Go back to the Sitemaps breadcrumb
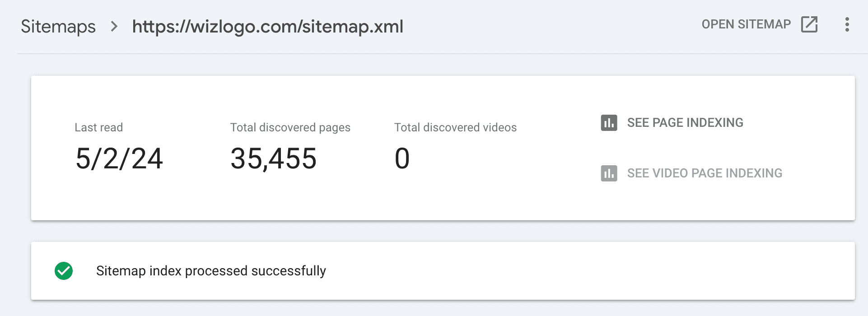This screenshot has height=316, width=868. 58,27
